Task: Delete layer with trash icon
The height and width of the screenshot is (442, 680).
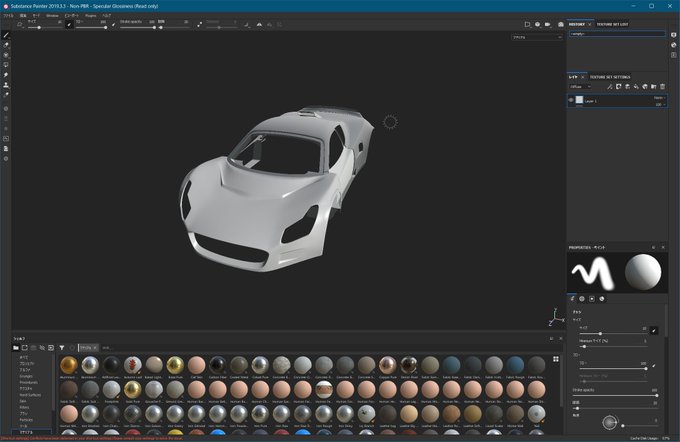Action: click(x=662, y=87)
